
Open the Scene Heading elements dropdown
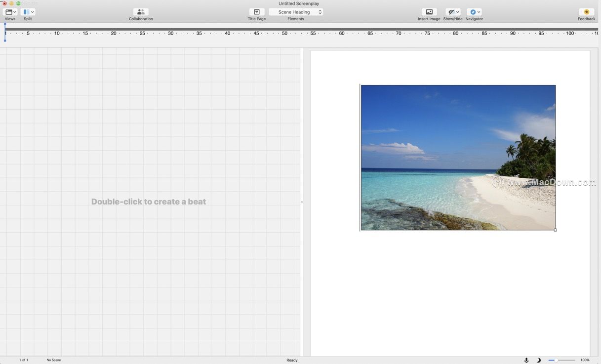296,12
